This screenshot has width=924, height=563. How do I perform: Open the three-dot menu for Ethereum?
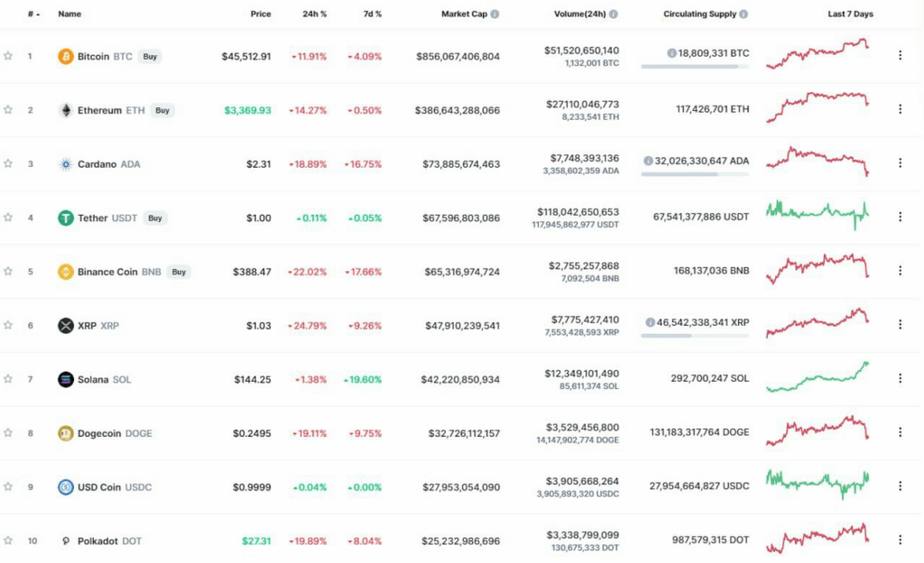(x=900, y=109)
